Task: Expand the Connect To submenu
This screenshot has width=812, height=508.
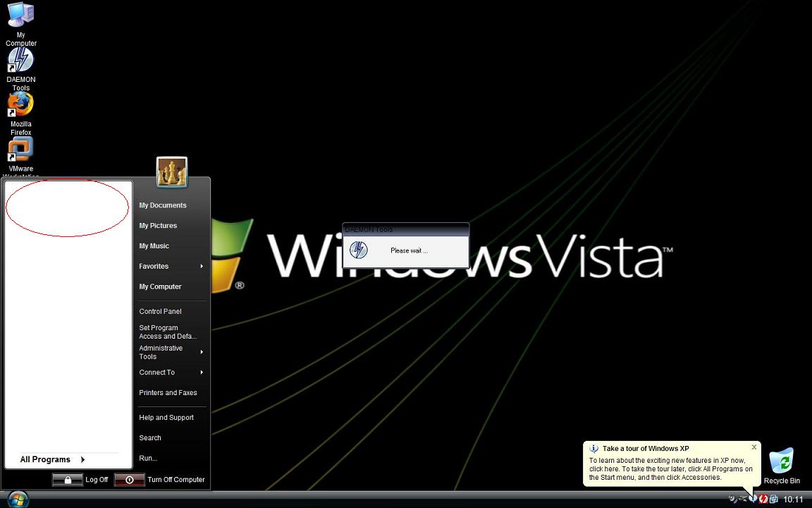Action: tap(171, 373)
